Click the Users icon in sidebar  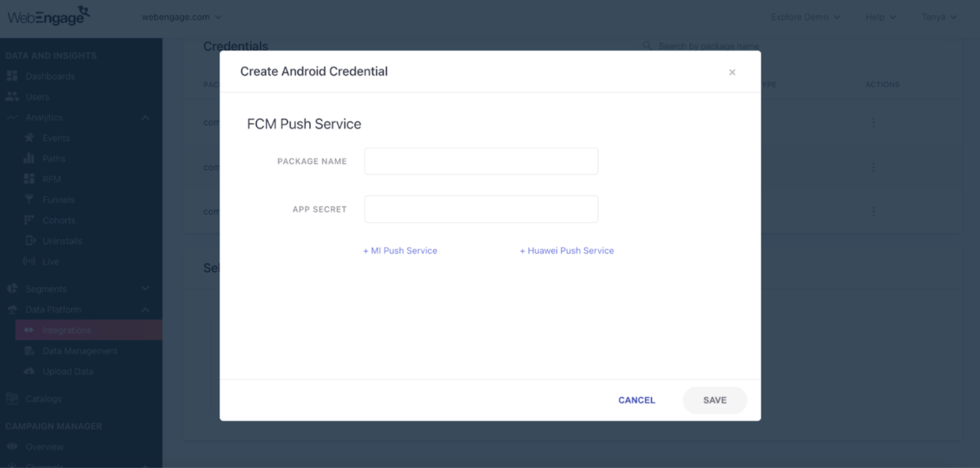[x=12, y=97]
